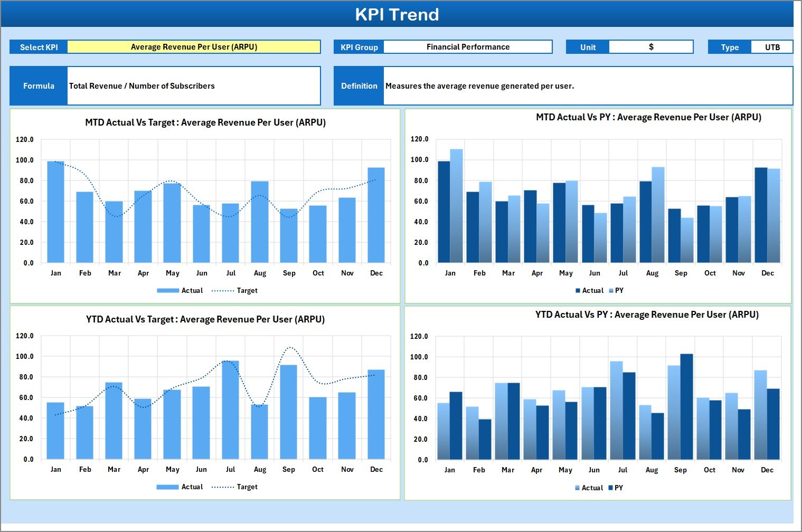Select the Type cell showing UTB
The height and width of the screenshot is (532, 802).
coord(772,47)
